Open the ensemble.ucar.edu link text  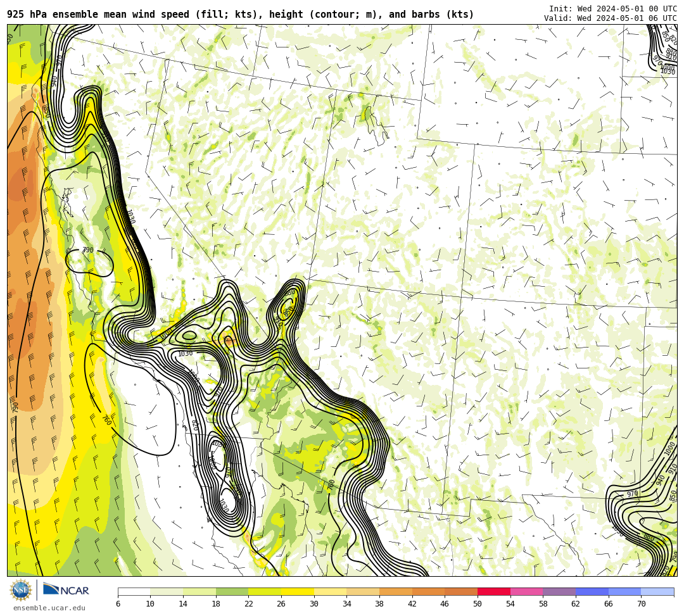tap(49, 608)
